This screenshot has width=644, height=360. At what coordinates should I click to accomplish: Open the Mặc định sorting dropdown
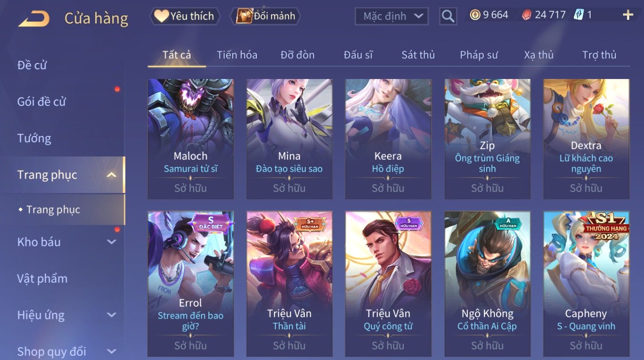coord(391,16)
